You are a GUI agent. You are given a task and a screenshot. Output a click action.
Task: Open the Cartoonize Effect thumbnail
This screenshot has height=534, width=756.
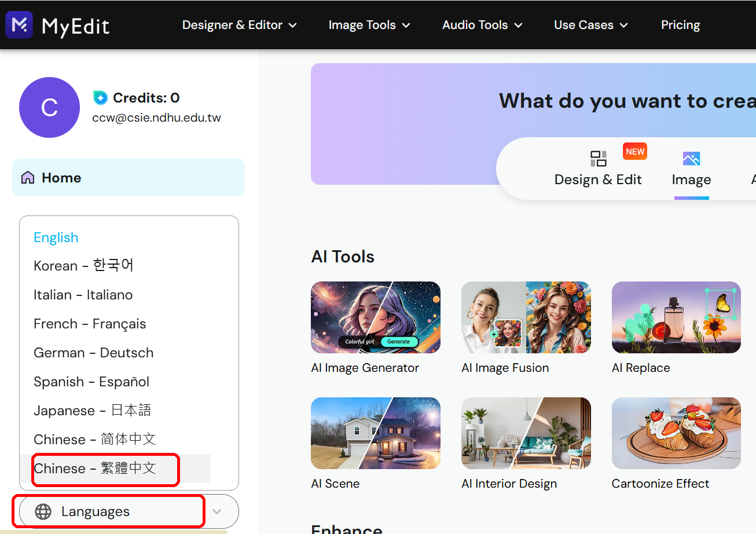point(676,433)
